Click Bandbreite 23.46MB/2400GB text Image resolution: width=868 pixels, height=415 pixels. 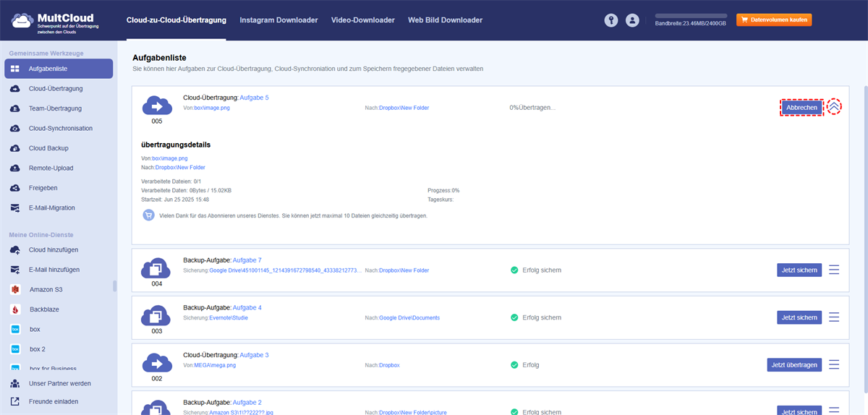tap(691, 24)
